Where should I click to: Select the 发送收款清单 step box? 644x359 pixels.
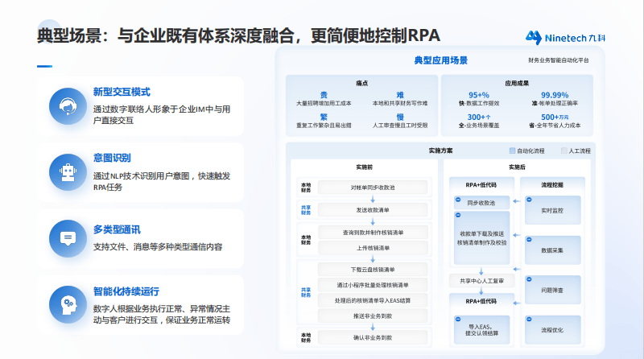coord(373,210)
